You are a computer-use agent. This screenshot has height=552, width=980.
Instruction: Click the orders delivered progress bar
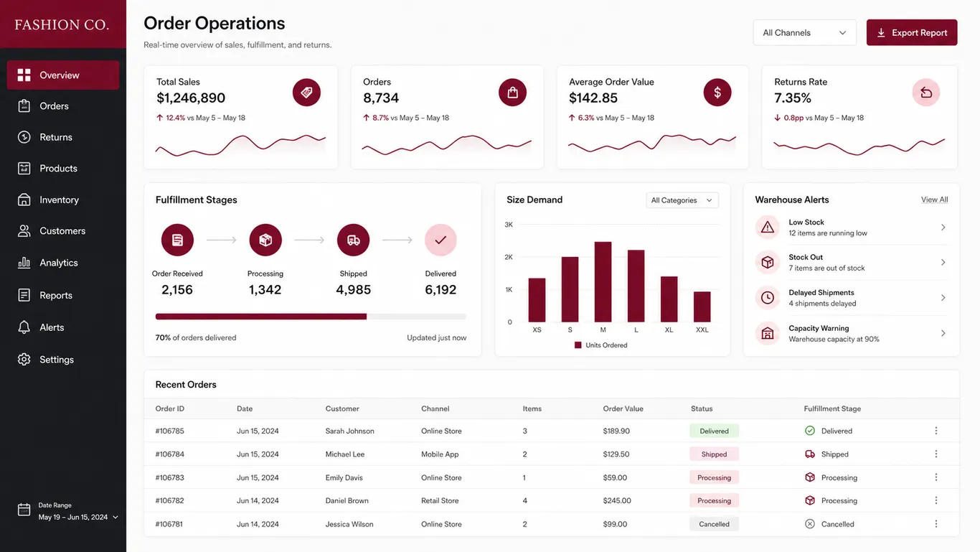click(x=311, y=317)
